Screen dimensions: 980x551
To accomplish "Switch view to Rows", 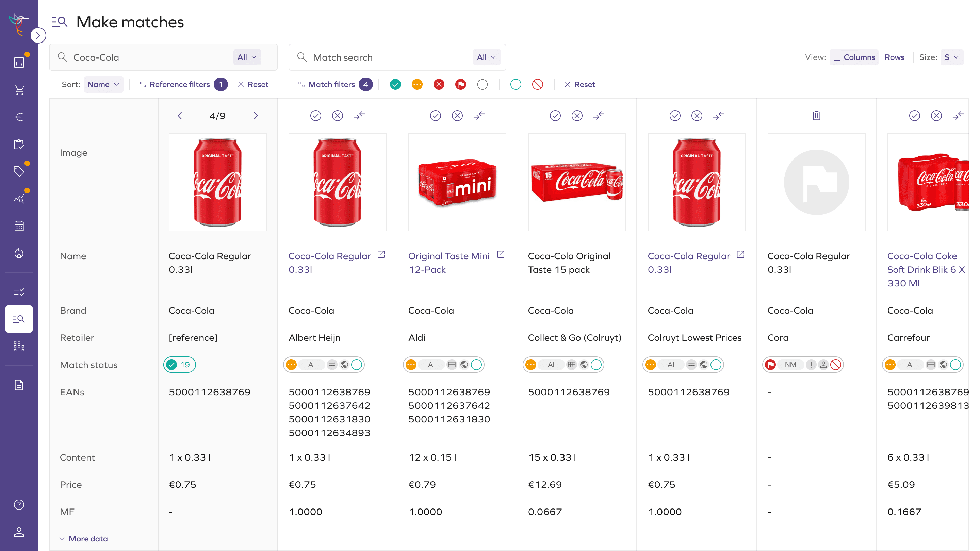I will 894,57.
